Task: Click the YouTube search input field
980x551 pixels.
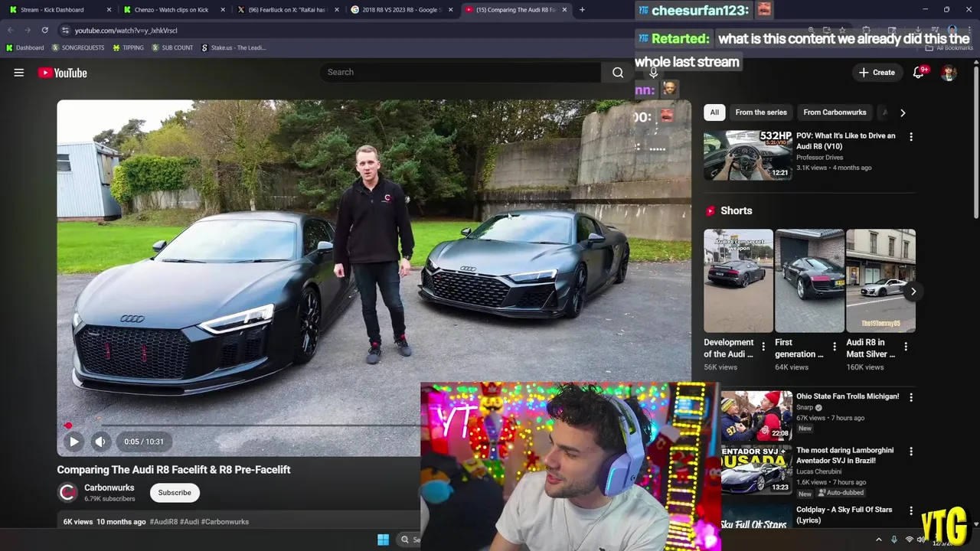Action: pyautogui.click(x=461, y=72)
